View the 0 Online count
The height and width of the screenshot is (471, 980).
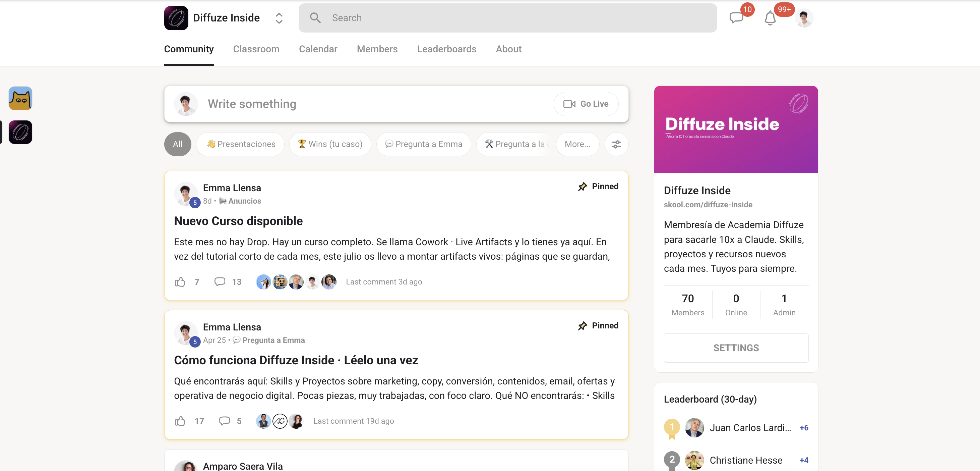(x=736, y=305)
